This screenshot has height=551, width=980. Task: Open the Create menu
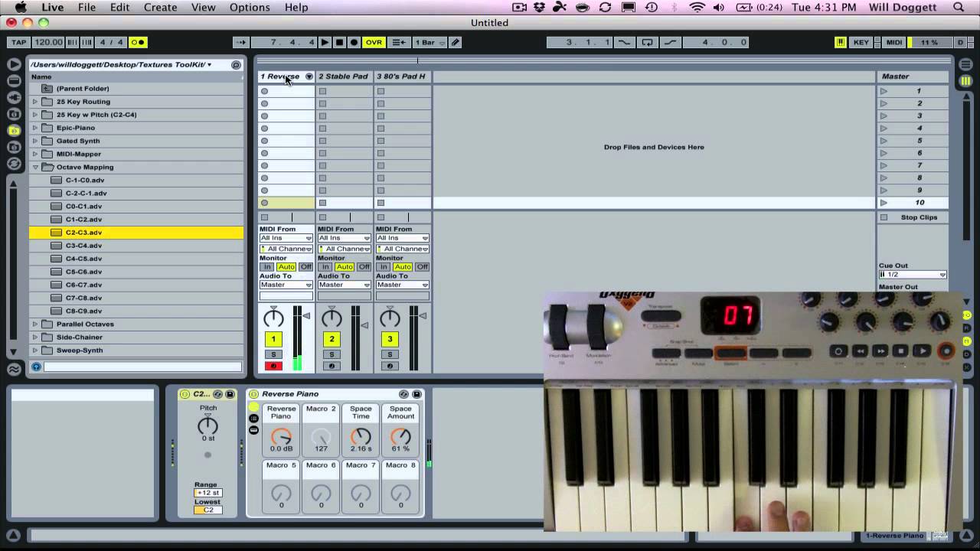(160, 7)
